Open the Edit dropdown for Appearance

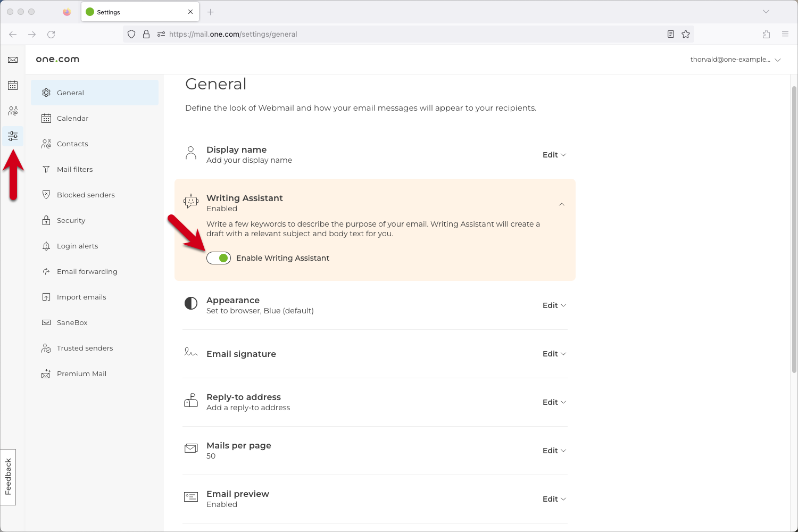(554, 305)
